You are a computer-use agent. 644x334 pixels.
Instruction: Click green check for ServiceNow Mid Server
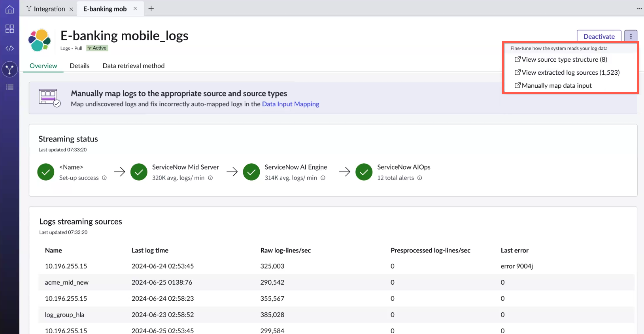pyautogui.click(x=139, y=172)
